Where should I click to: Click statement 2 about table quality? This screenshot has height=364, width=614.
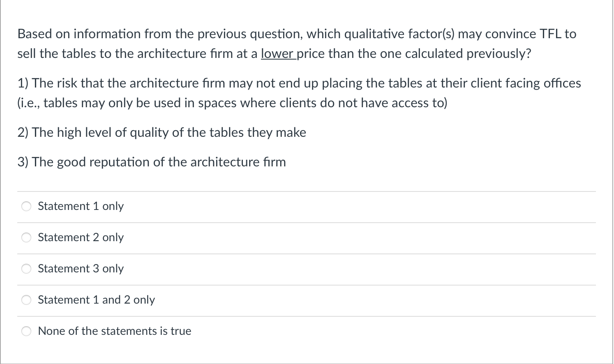click(x=162, y=132)
